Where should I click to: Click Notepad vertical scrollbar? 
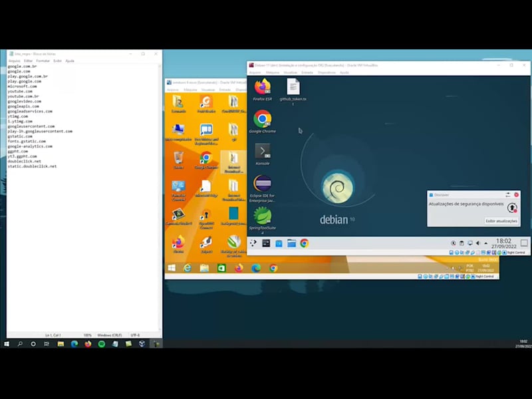160,198
